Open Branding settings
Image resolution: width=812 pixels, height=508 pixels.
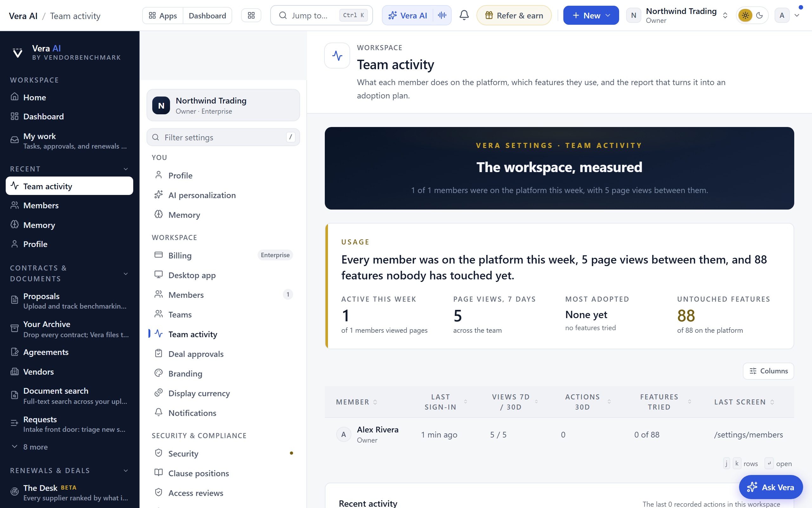pyautogui.click(x=223, y=374)
